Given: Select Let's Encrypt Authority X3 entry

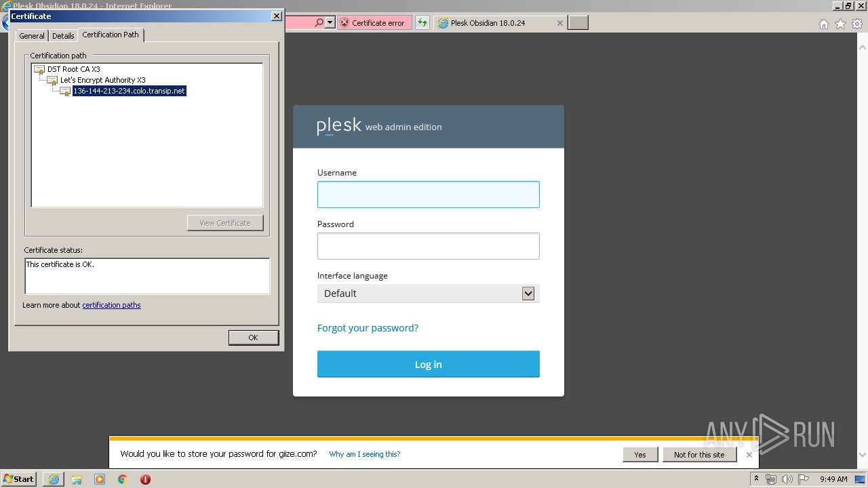Looking at the screenshot, I should 102,80.
